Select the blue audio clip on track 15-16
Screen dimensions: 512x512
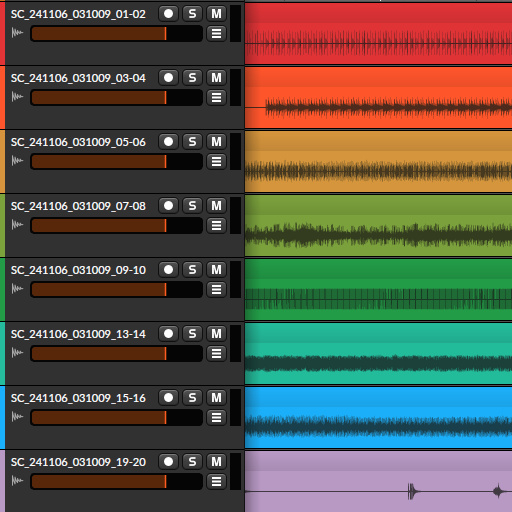[378, 417]
